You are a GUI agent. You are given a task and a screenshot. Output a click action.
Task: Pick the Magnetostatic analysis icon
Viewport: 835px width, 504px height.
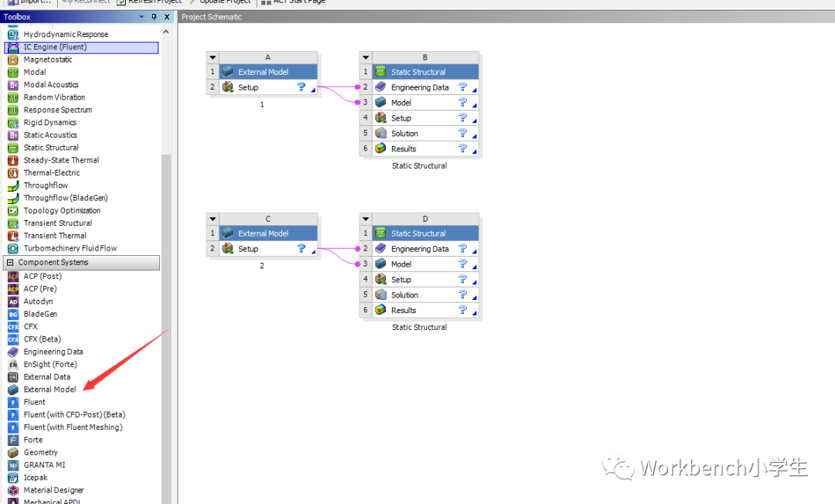(13, 60)
